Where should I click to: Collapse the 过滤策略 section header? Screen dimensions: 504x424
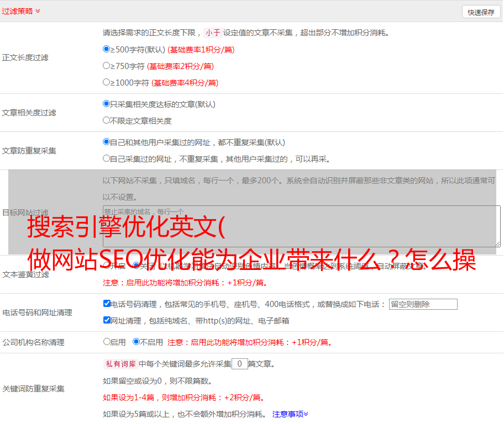tap(21, 11)
